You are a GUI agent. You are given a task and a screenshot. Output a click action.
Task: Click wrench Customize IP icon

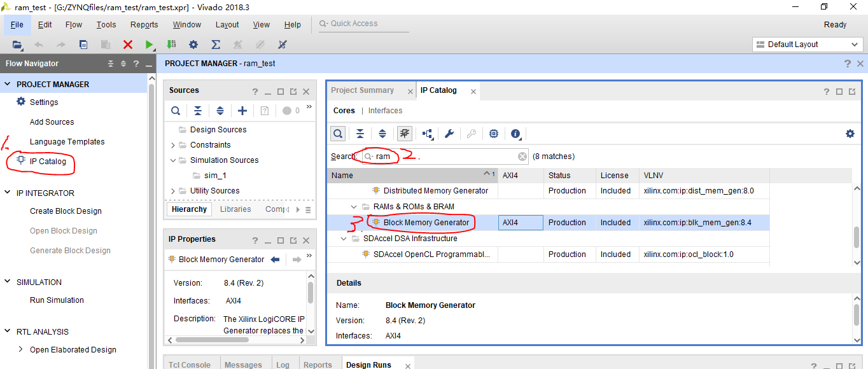pyautogui.click(x=449, y=134)
